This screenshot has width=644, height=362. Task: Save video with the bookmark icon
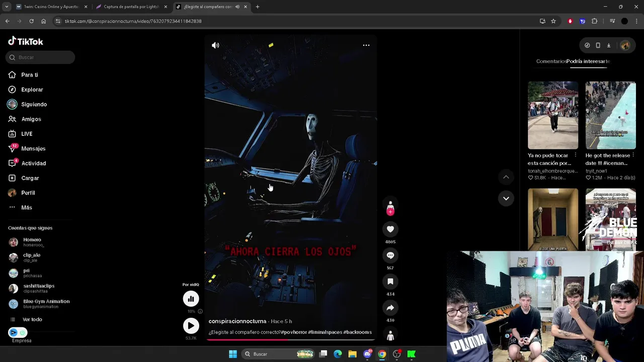point(390,282)
